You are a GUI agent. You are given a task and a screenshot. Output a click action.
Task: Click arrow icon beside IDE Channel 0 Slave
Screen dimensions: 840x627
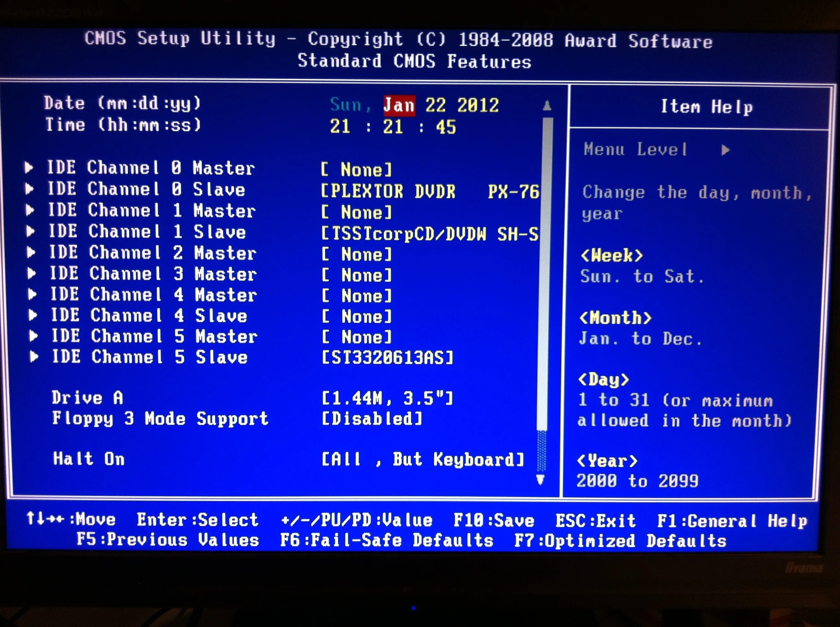point(29,188)
